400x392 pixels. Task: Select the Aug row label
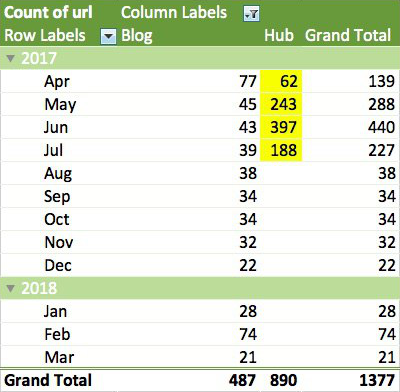coord(58,174)
